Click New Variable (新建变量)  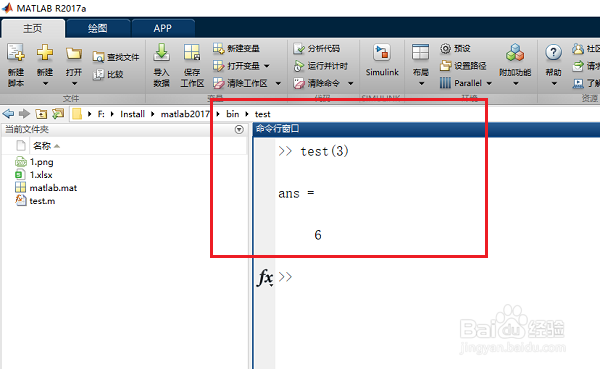click(x=236, y=48)
